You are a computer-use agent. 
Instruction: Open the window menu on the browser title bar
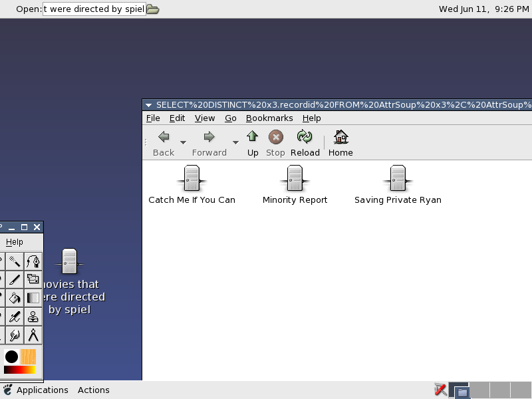pyautogui.click(x=149, y=105)
